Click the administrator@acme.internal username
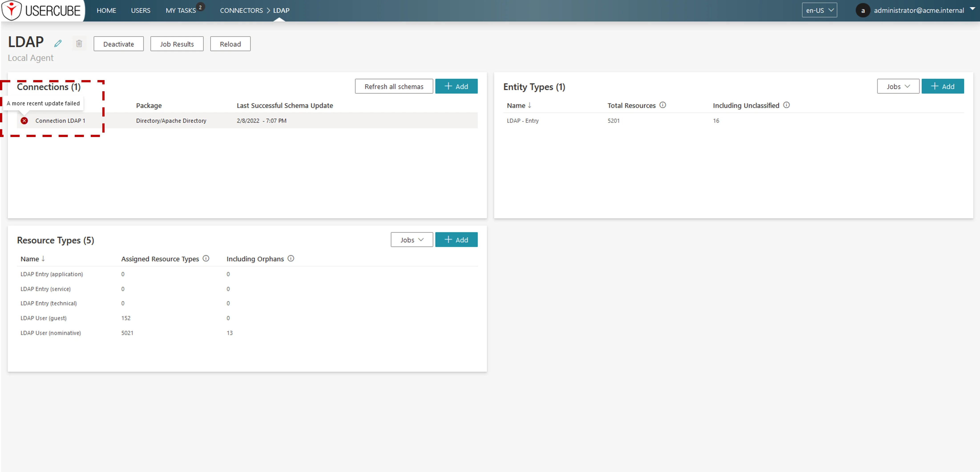 pos(918,10)
